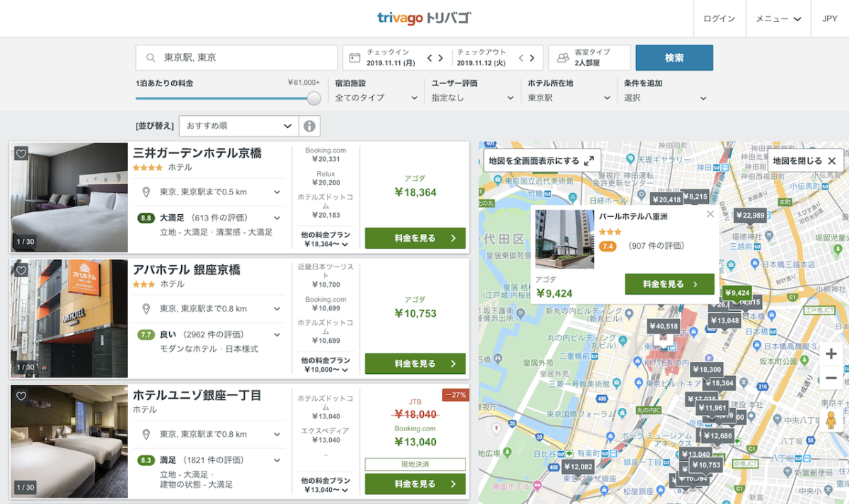
Task: Favorite 三井ガーデンホテル京橋 with heart icon
Action: (x=21, y=153)
